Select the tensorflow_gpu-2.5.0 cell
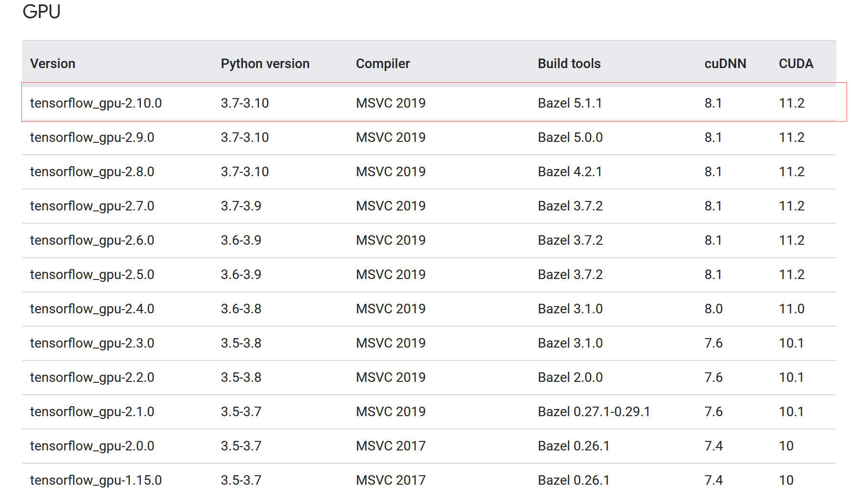The image size is (868, 489). tap(92, 274)
